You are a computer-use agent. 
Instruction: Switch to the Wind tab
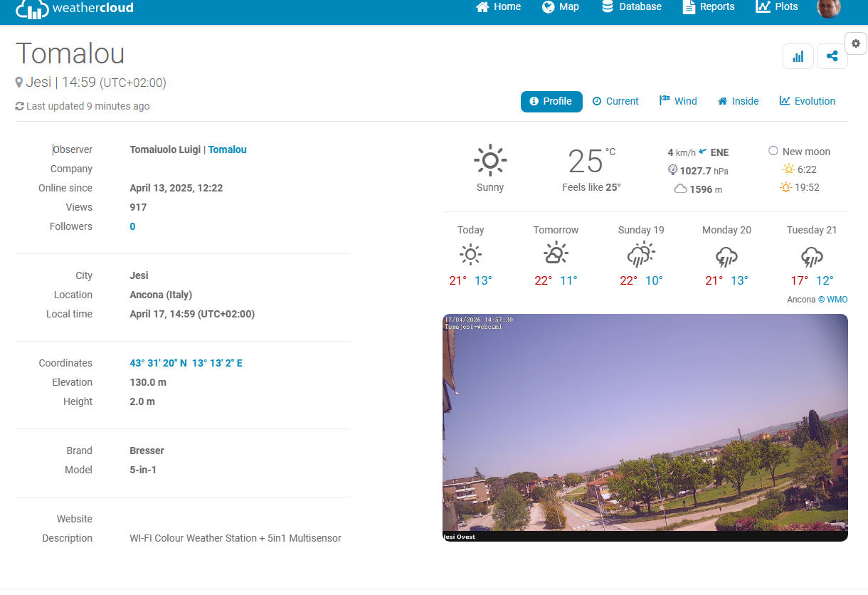click(x=678, y=101)
